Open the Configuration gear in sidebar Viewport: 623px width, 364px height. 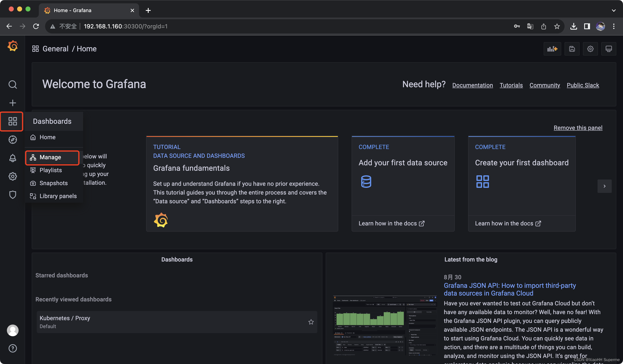tap(13, 176)
